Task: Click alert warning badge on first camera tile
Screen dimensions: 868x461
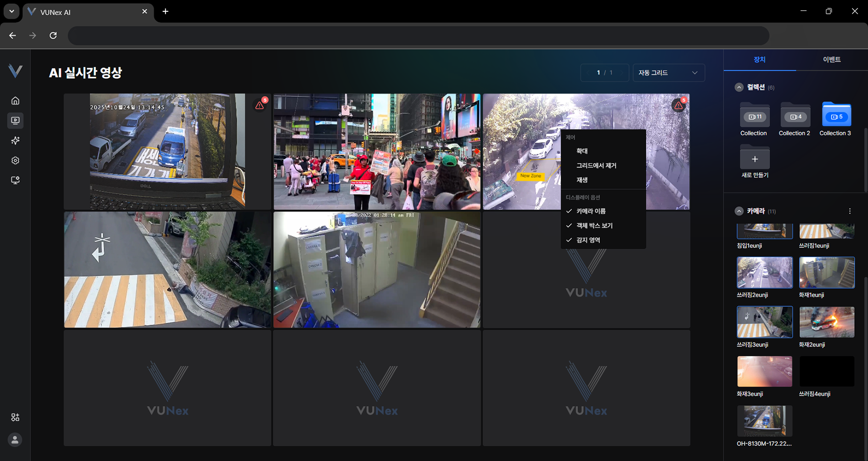Action: (260, 105)
